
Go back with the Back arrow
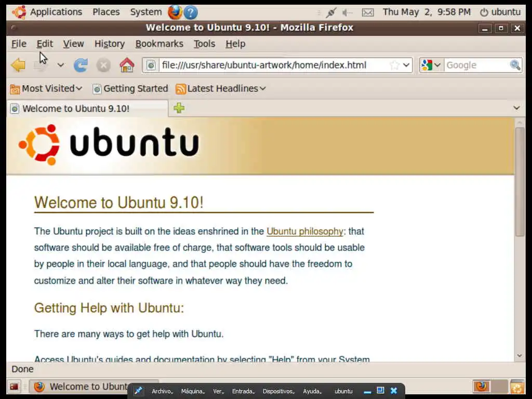pos(18,65)
